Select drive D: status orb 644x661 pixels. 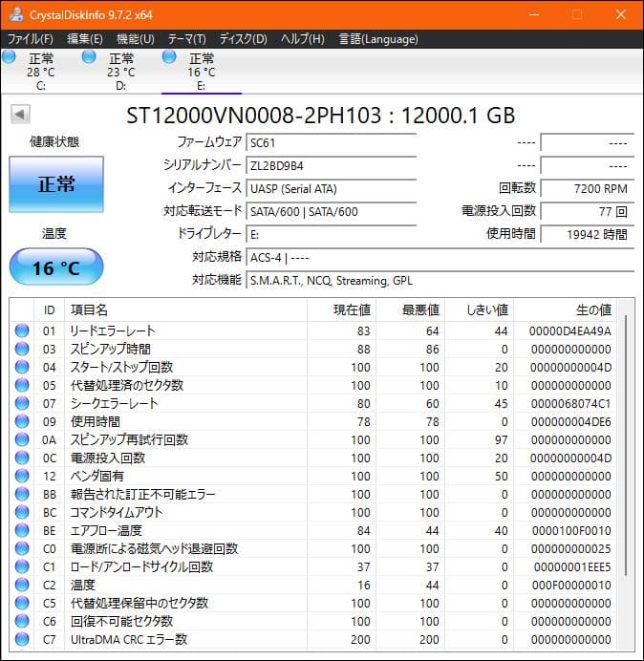click(x=89, y=57)
